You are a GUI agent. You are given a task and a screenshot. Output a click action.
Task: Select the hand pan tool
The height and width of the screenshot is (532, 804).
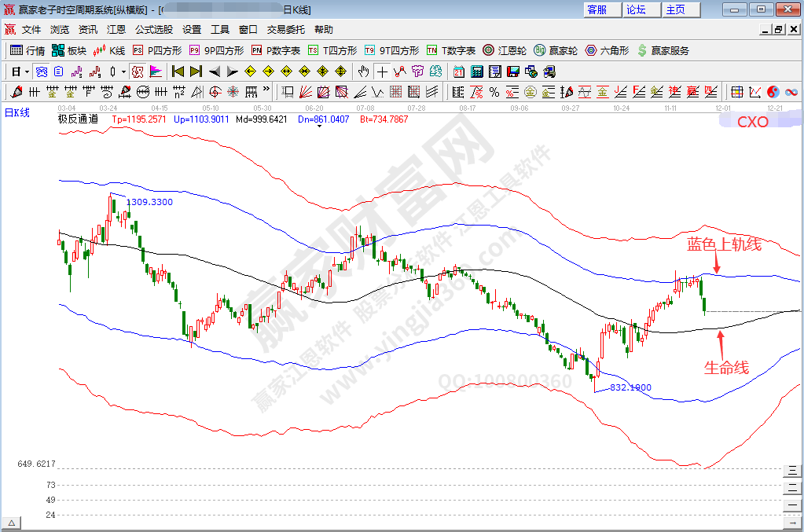coord(364,72)
